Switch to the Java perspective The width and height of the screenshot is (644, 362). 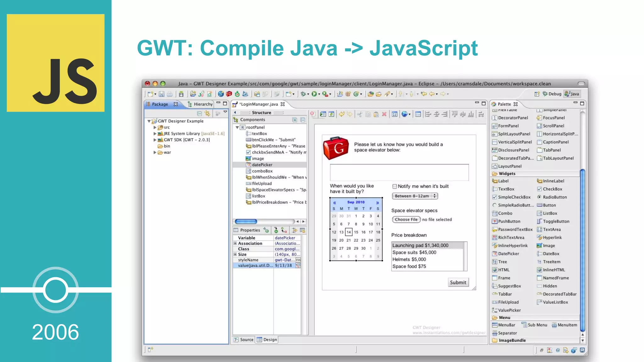tap(572, 94)
